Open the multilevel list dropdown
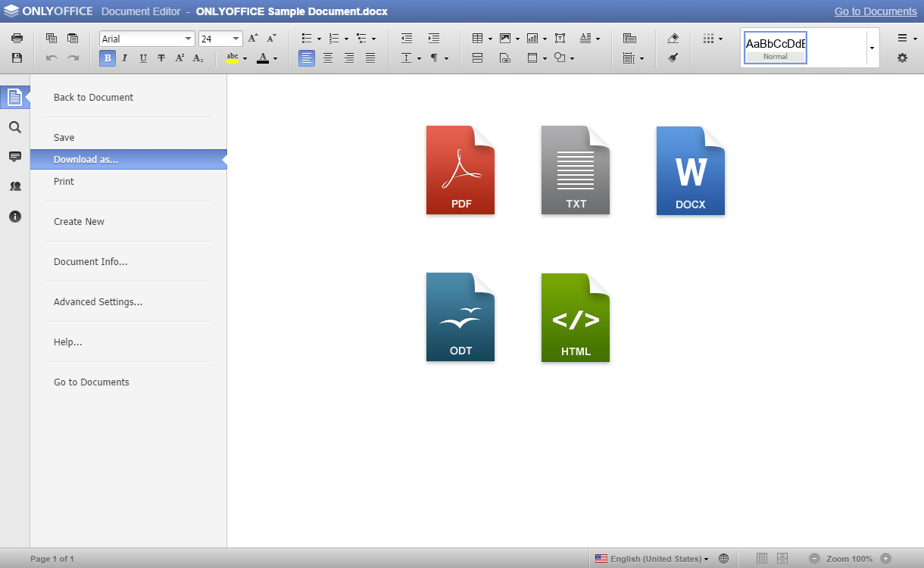 (x=373, y=39)
